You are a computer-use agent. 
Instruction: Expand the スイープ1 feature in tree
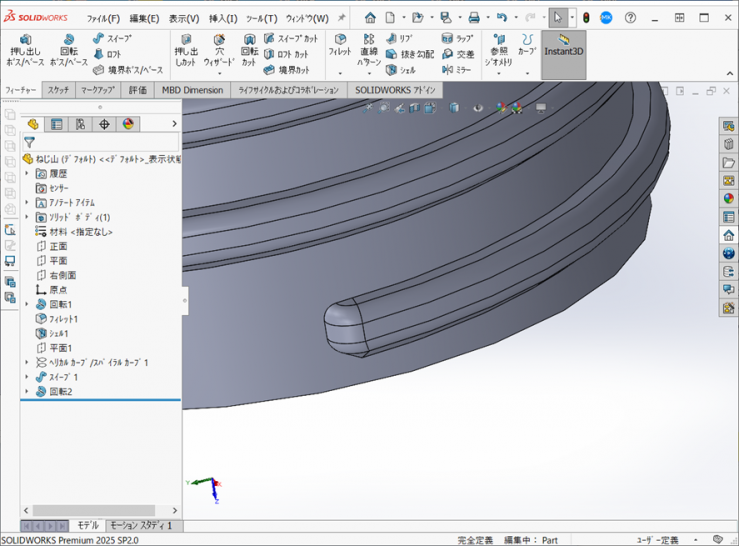(27, 377)
